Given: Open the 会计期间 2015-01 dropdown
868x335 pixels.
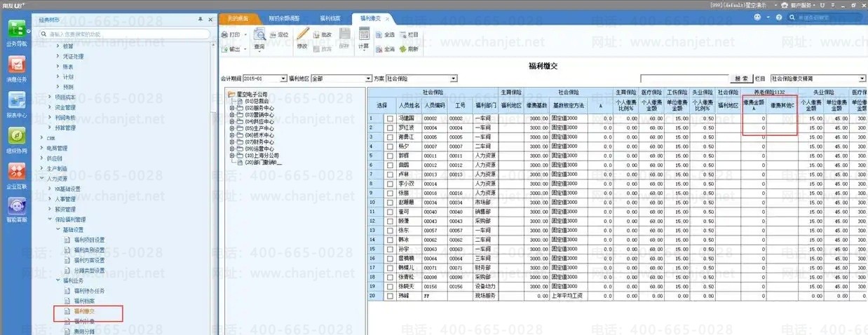Looking at the screenshot, I should pyautogui.click(x=283, y=78).
